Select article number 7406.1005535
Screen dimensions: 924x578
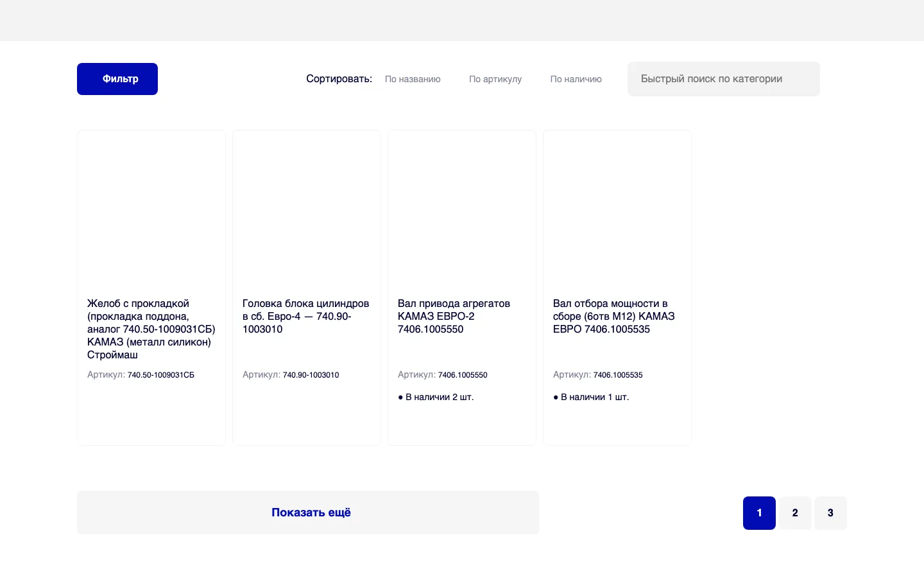coord(618,375)
